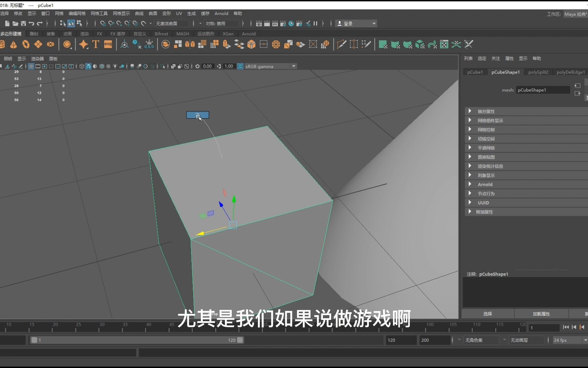Click the 选择 button at panel bottom
This screenshot has height=368, width=588.
[487, 313]
